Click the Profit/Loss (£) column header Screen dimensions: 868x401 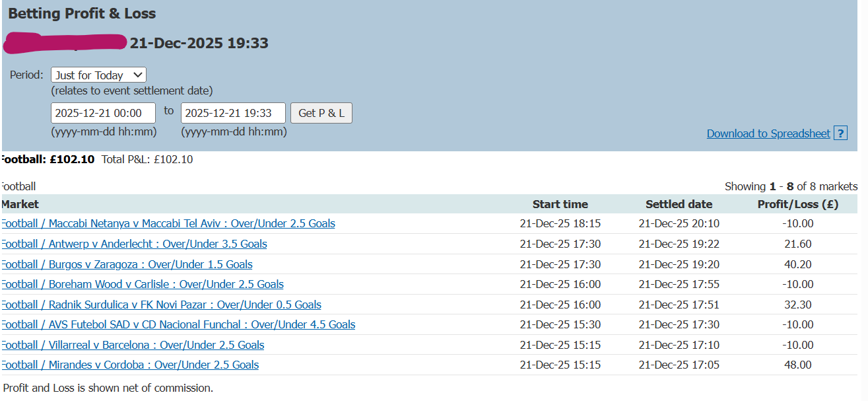pyautogui.click(x=797, y=204)
